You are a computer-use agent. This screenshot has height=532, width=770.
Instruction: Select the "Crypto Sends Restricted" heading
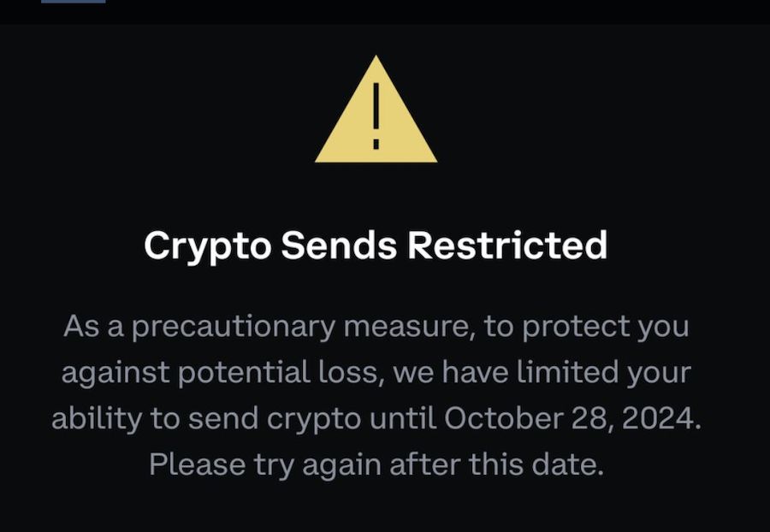click(376, 245)
